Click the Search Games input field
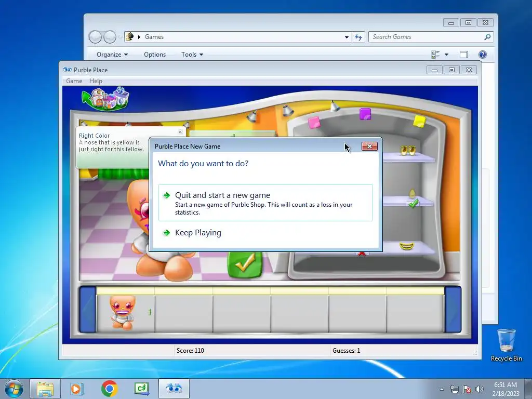Viewport: 532px width, 399px height. coord(427,37)
